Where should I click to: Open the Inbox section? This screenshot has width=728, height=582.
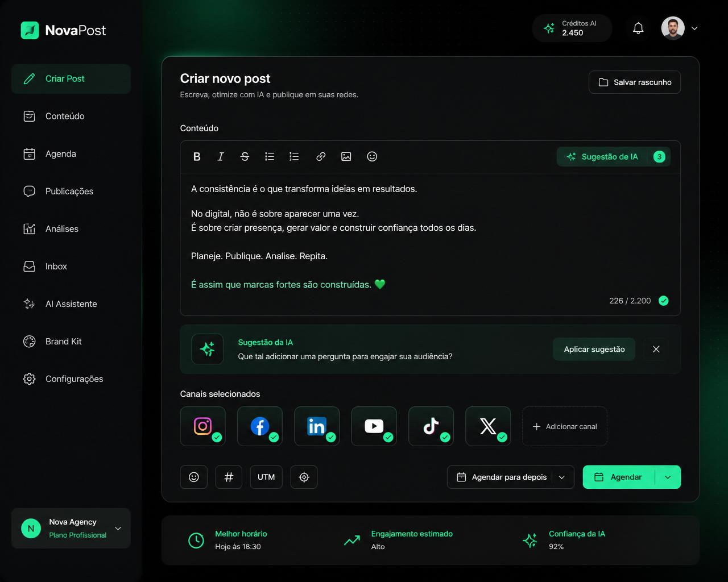(x=71, y=266)
